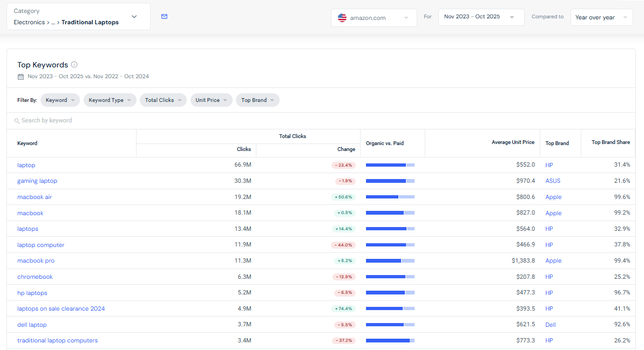Click the Dell brand link
Image resolution: width=644 pixels, height=350 pixels.
[x=551, y=325]
